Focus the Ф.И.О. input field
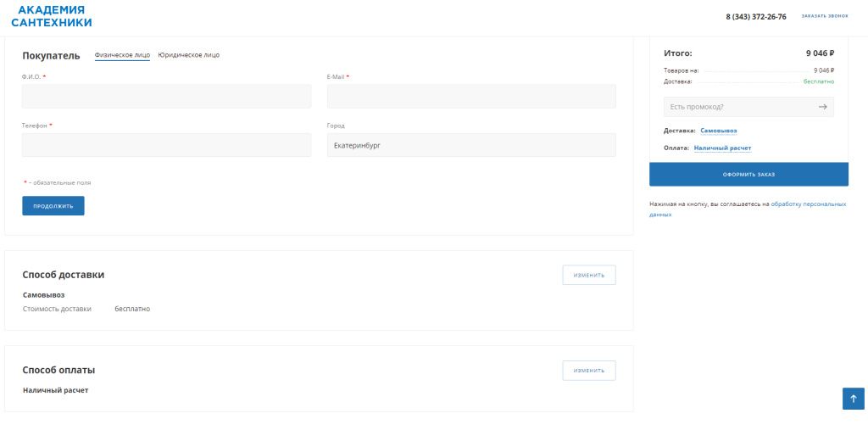 (166, 97)
